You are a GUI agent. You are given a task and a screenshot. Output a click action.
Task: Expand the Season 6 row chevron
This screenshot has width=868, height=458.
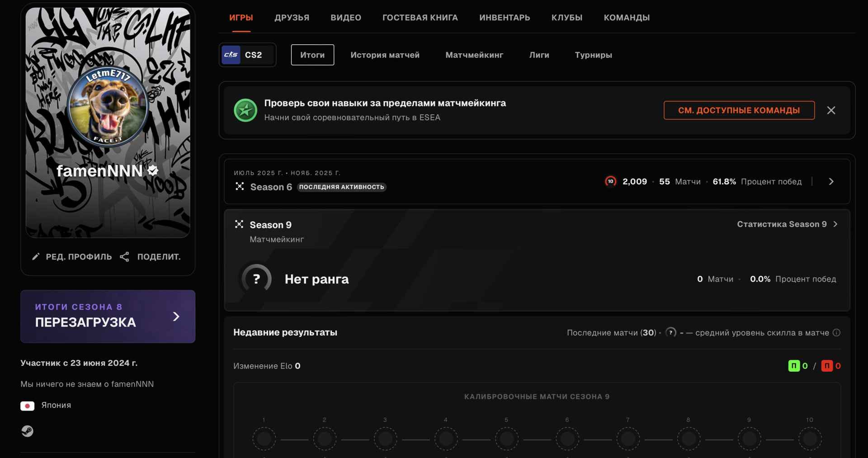tap(831, 181)
